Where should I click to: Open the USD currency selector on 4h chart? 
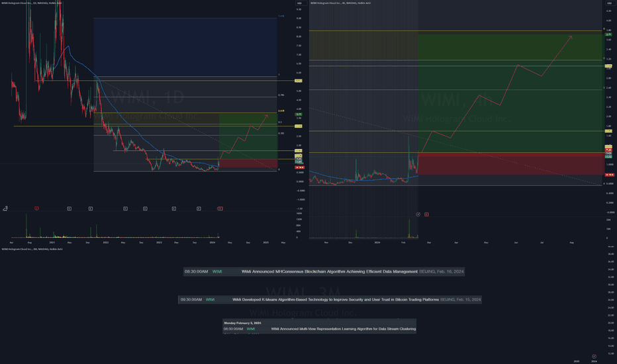click(609, 3)
